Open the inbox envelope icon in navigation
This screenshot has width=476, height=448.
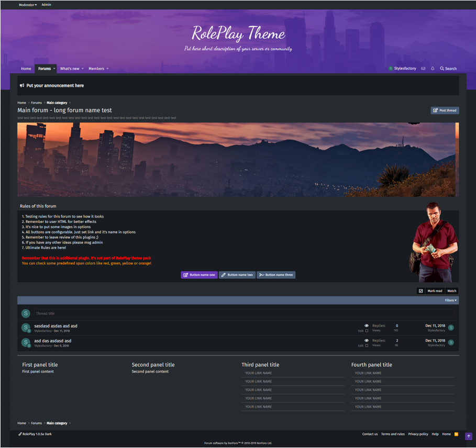coord(423,69)
